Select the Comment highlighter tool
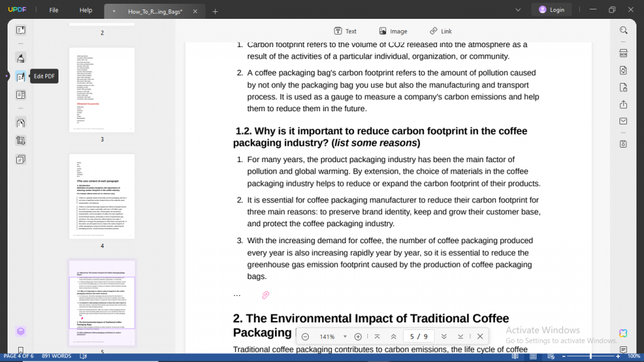This screenshot has width=644, height=362. point(21,58)
